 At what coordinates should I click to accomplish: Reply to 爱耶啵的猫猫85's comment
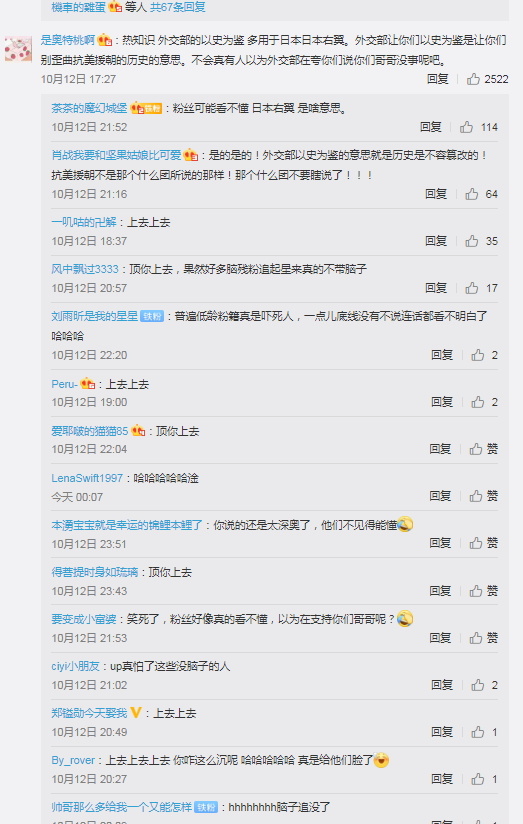[440, 449]
